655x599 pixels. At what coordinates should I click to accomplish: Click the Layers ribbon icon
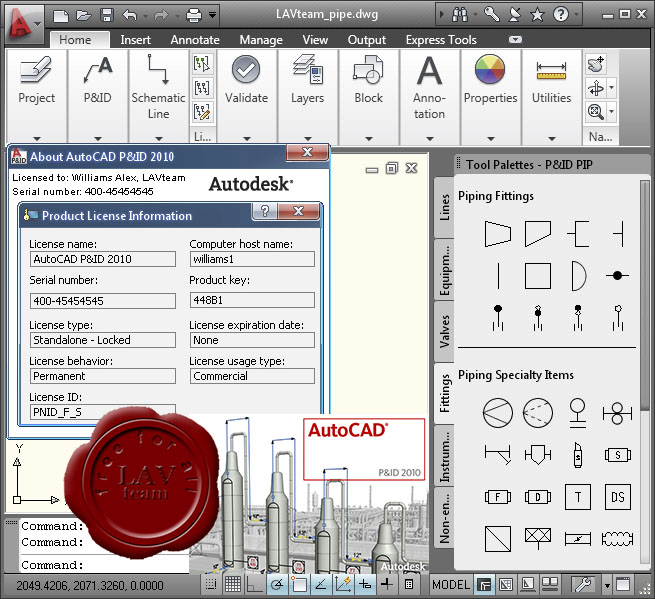coord(307,69)
